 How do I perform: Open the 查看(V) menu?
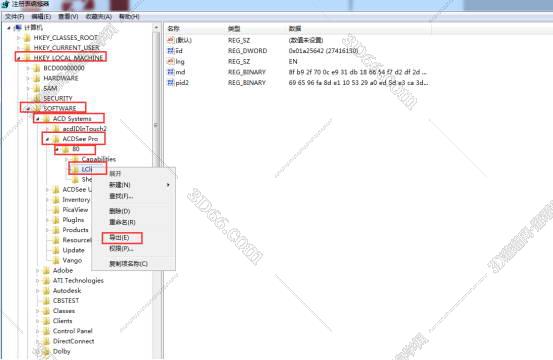pyautogui.click(x=68, y=17)
